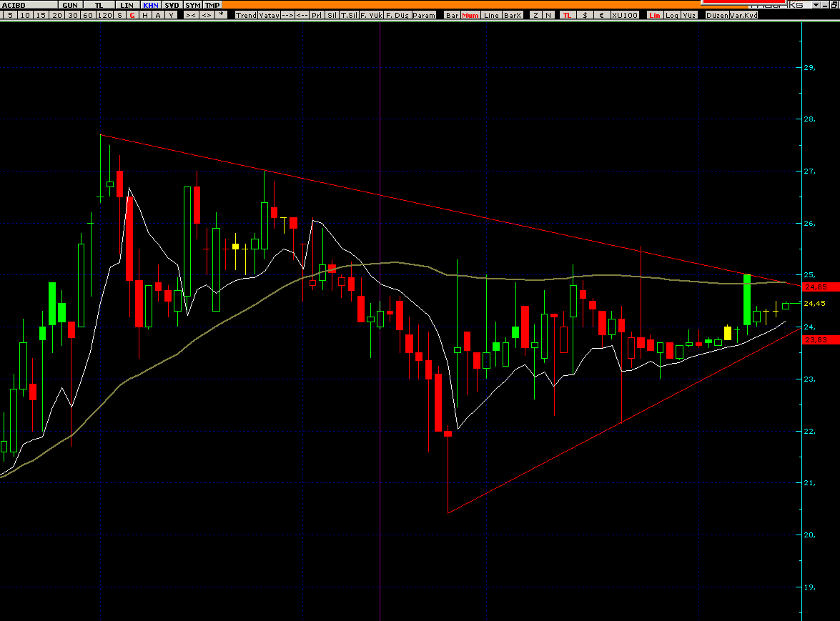
Task: Click the asterisk '*' toolbar button
Action: pos(221,15)
